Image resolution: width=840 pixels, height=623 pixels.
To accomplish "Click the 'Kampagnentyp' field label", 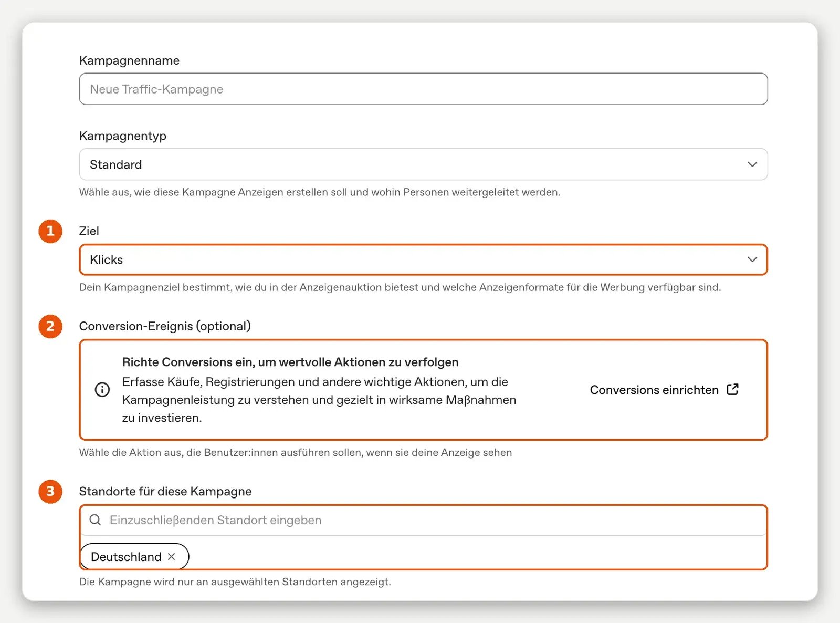I will [123, 136].
